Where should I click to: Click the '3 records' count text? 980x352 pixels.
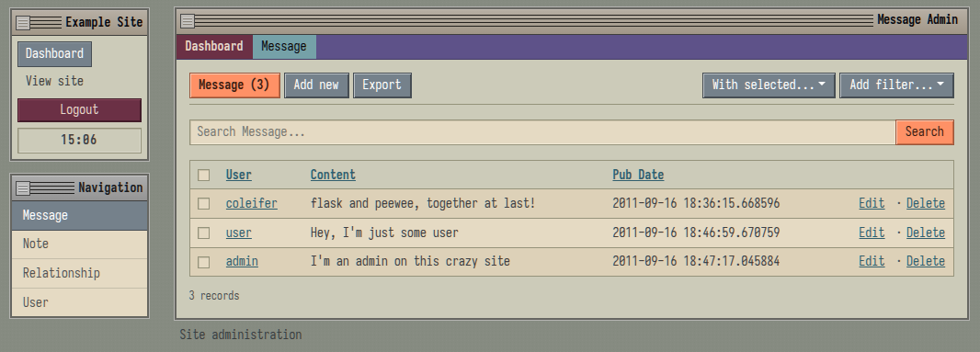[x=214, y=296]
